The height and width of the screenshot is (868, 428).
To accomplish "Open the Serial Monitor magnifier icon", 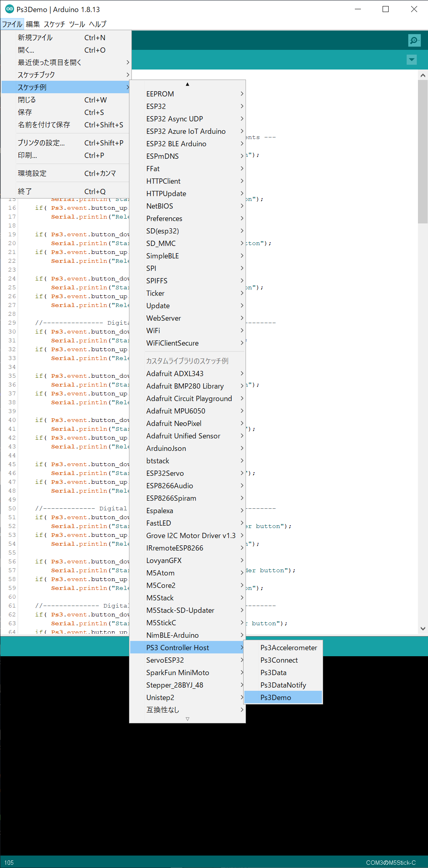I will (414, 40).
